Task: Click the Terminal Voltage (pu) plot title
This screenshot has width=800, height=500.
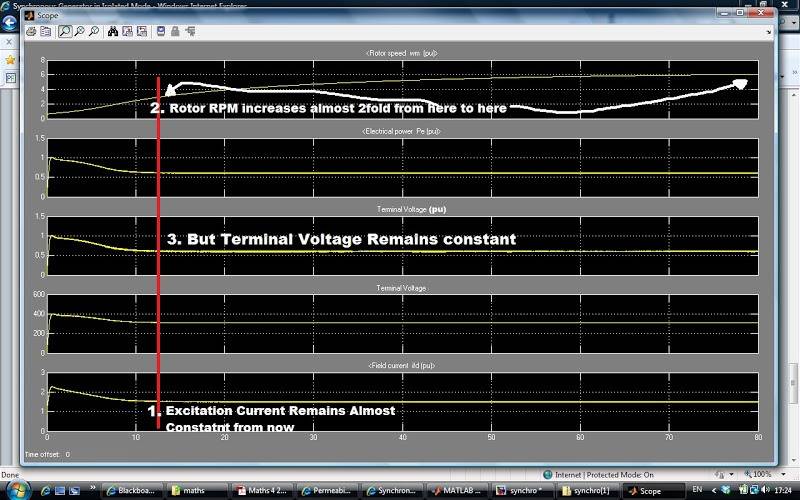Action: coord(411,209)
